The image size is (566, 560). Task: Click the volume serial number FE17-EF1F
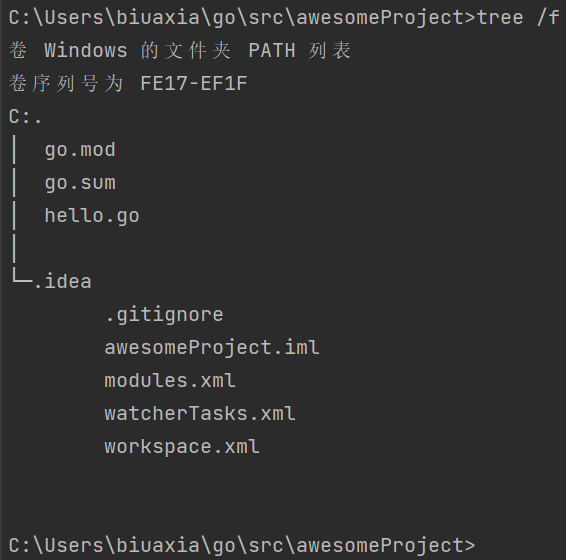coord(194,83)
